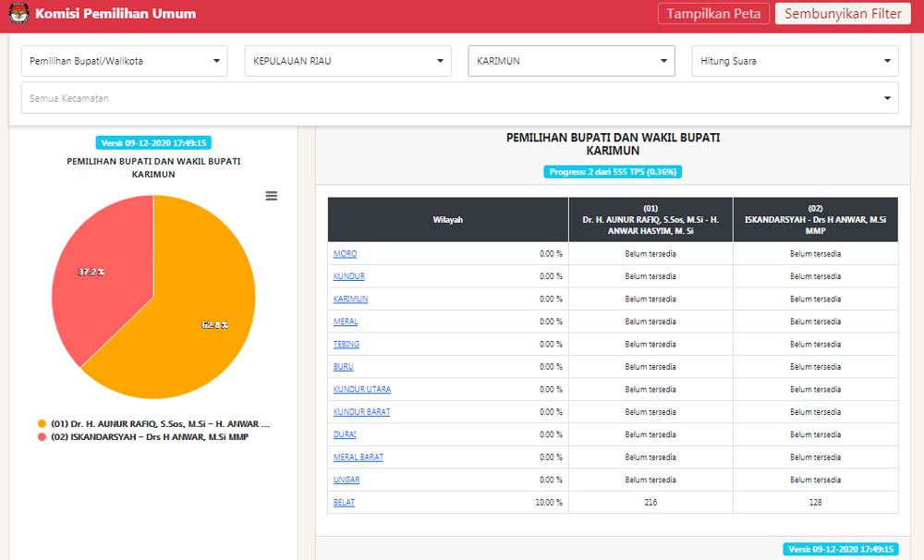Go to MERAL BARAT district

click(x=358, y=457)
